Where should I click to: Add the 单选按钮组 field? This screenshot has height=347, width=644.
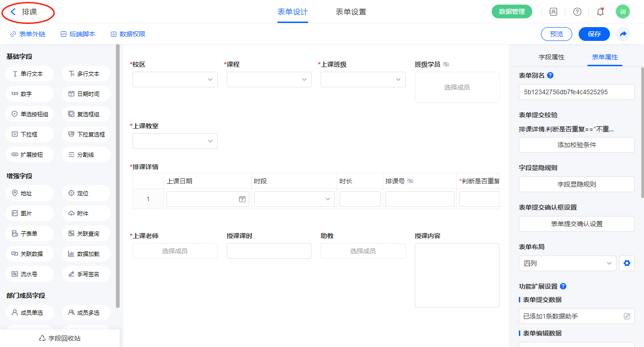pos(30,114)
